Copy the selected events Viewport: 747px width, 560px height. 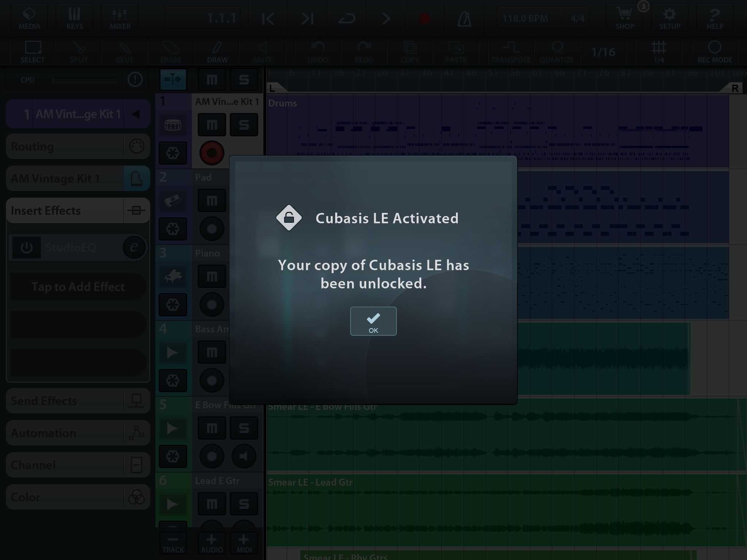410,52
